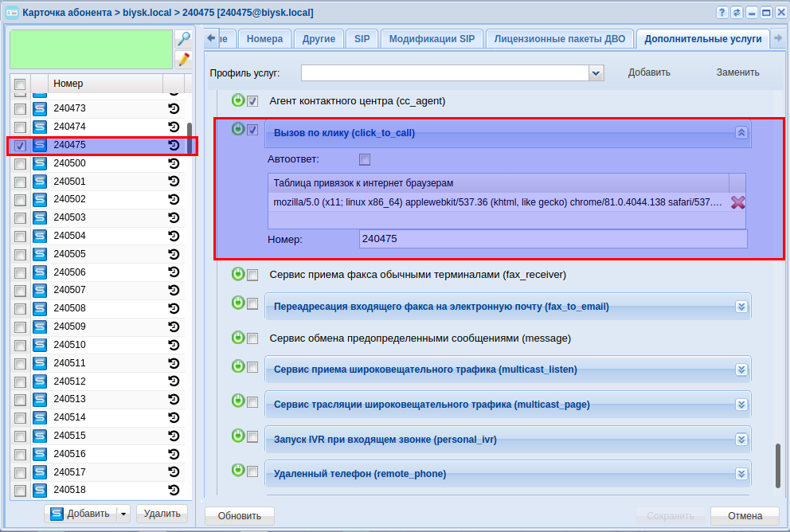Screen dimensions: 790x532
Task: Check the message service checkbox
Action: [252, 338]
